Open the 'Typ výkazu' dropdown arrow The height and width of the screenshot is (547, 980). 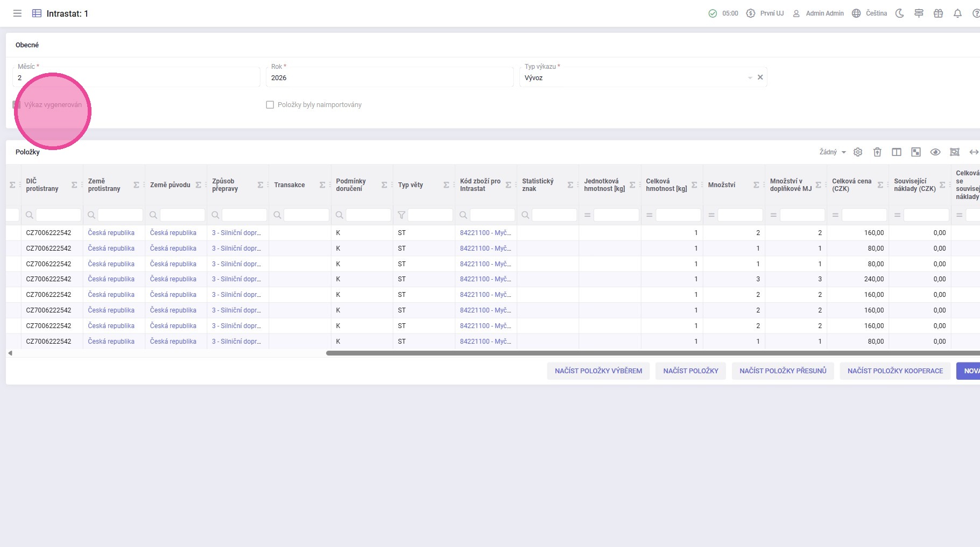coord(750,78)
